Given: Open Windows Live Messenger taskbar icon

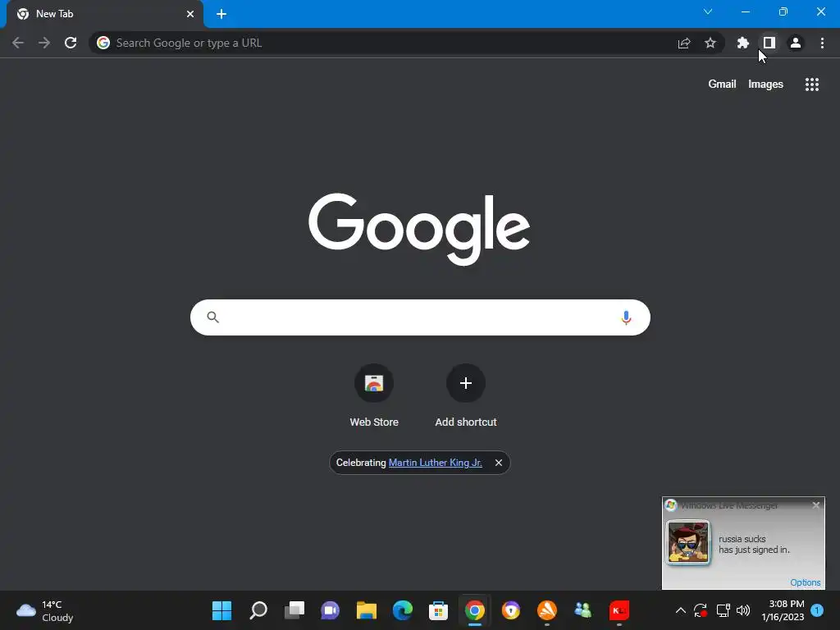Looking at the screenshot, I should tap(583, 610).
